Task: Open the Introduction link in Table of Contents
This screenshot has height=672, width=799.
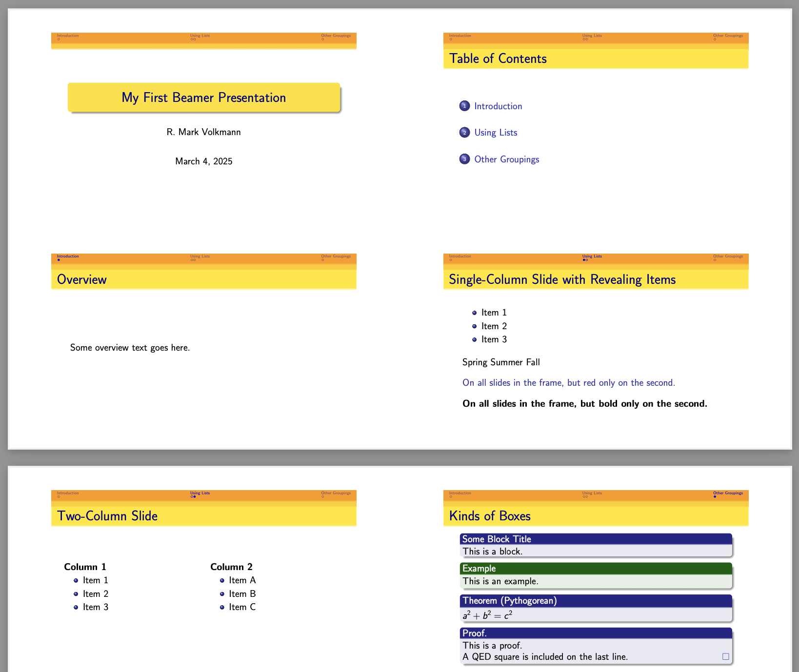Action: tap(498, 106)
